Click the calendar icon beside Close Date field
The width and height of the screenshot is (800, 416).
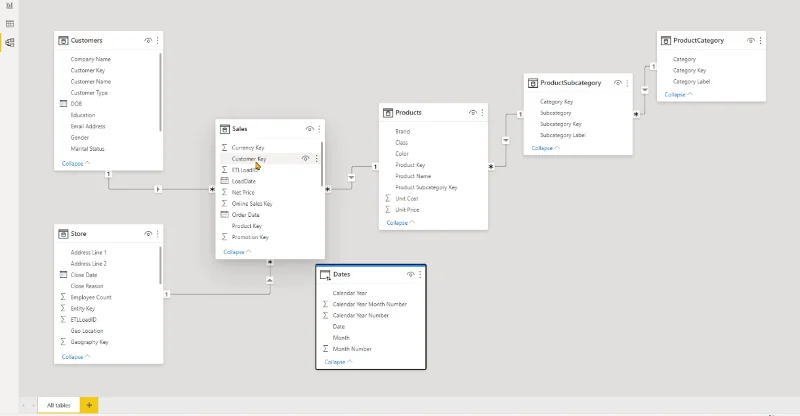point(63,275)
